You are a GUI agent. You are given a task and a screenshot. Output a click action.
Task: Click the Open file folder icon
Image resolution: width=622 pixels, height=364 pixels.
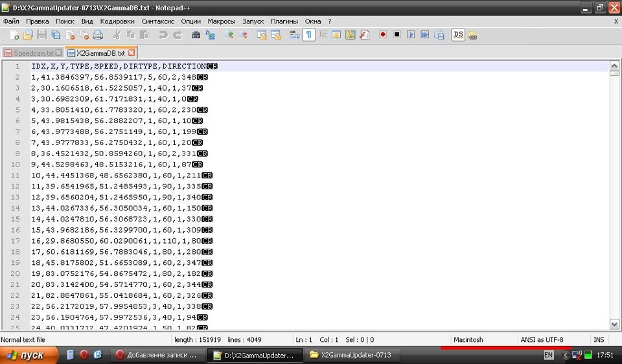28,35
